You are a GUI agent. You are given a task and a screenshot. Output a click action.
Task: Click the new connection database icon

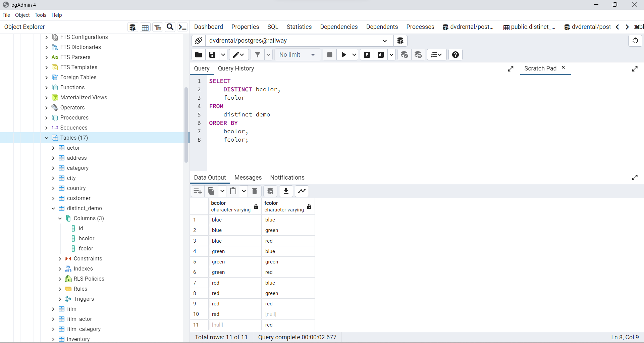(400, 41)
